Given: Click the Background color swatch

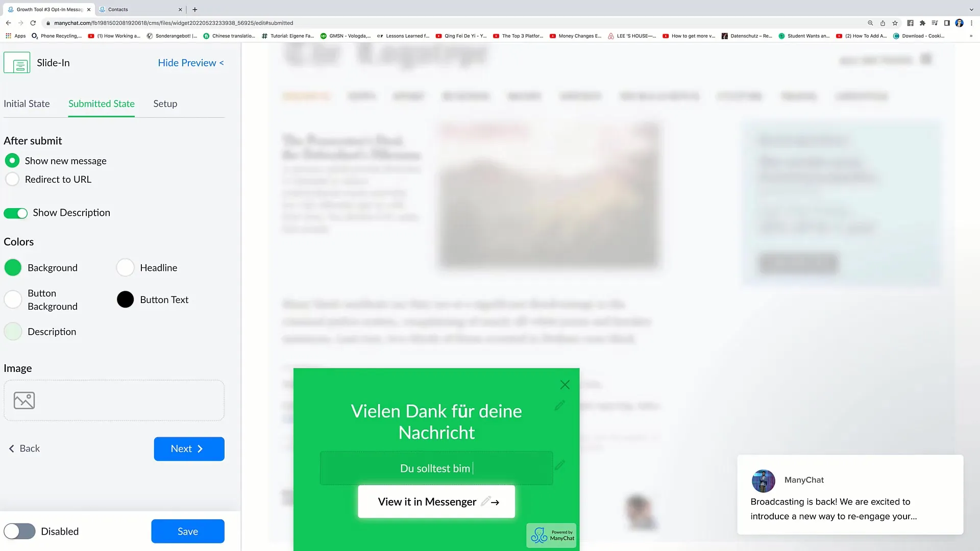Looking at the screenshot, I should pos(13,268).
